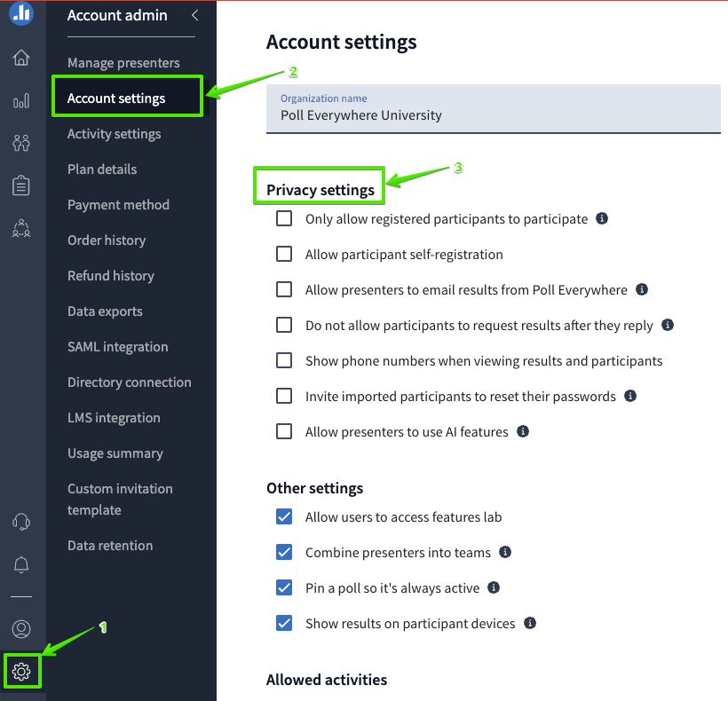The image size is (728, 701).
Task: Open LMS integration settings
Action: [114, 418]
